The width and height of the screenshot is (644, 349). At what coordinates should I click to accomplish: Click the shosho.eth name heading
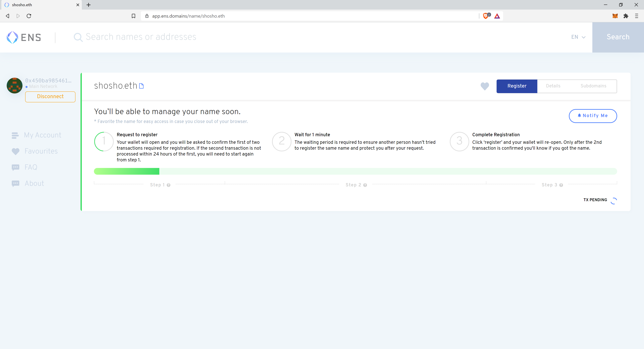point(116,86)
